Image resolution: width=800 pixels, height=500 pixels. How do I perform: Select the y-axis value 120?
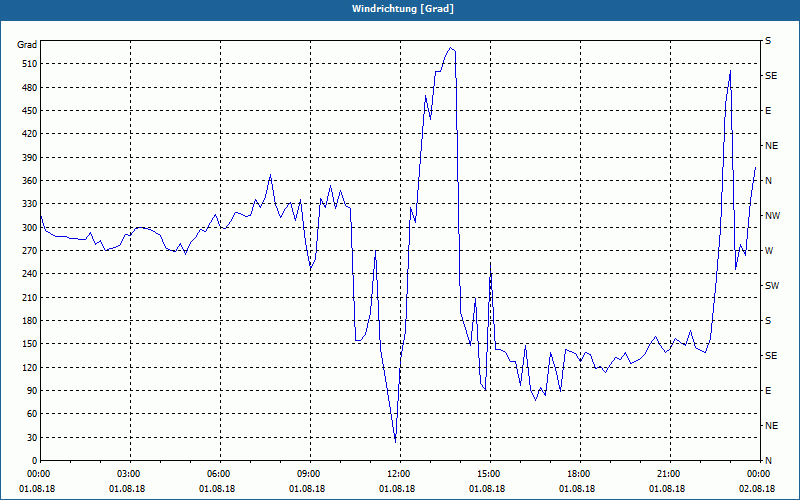(30, 367)
